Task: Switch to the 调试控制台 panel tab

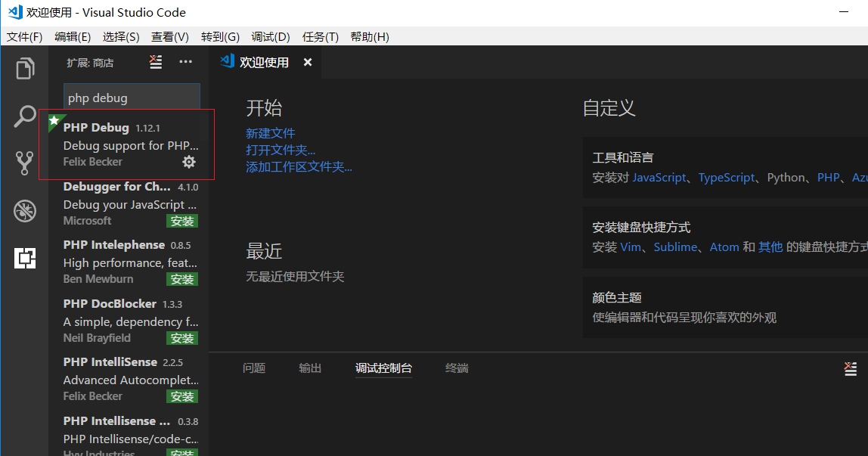Action: click(383, 368)
